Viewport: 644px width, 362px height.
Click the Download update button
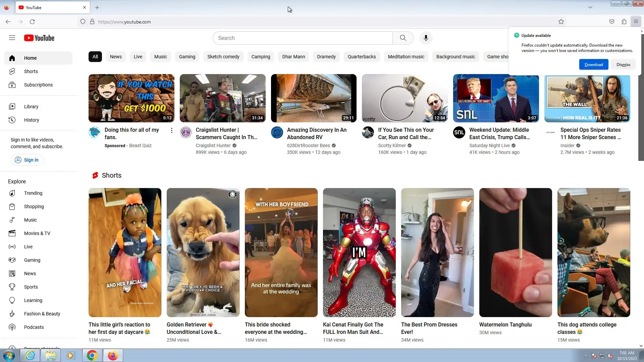tap(593, 65)
